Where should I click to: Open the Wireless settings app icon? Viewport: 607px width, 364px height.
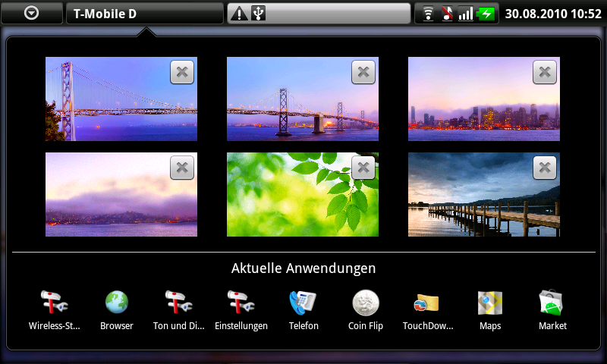coord(55,304)
